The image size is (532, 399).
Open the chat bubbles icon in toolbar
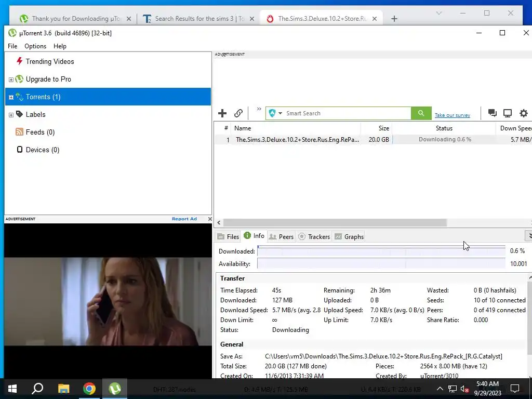tap(493, 113)
